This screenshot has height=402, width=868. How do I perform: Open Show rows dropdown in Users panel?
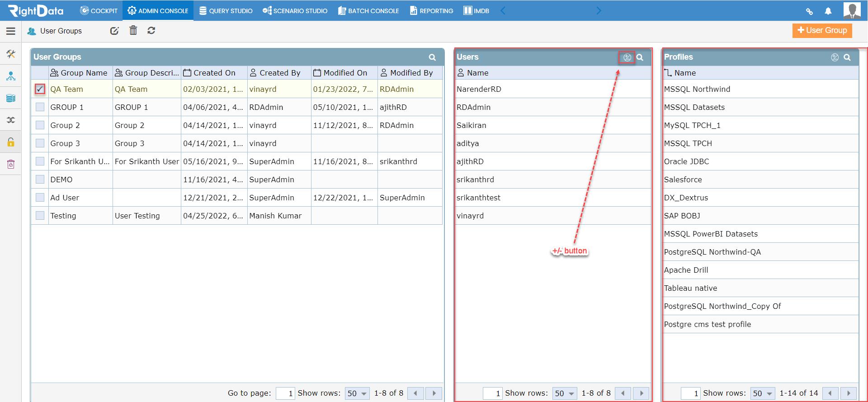[565, 393]
